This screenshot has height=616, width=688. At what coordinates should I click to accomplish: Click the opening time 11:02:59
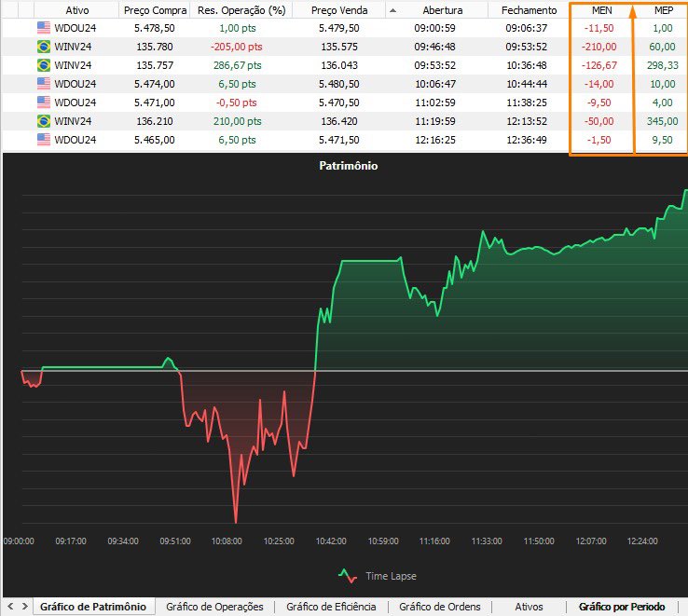[434, 103]
